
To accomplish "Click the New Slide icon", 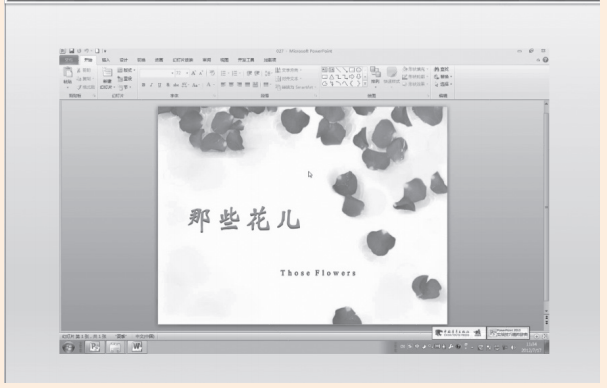I will click(x=107, y=72).
